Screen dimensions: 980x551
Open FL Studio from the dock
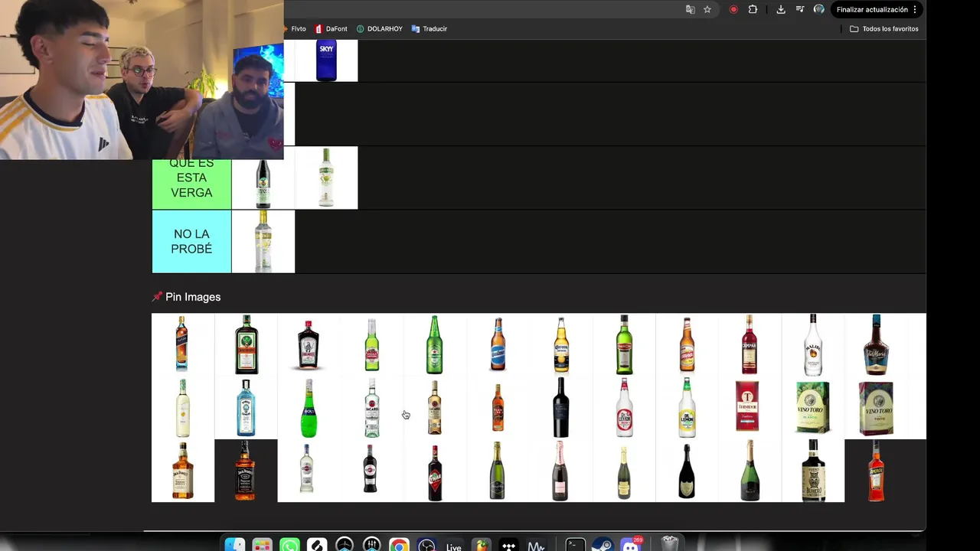click(481, 544)
